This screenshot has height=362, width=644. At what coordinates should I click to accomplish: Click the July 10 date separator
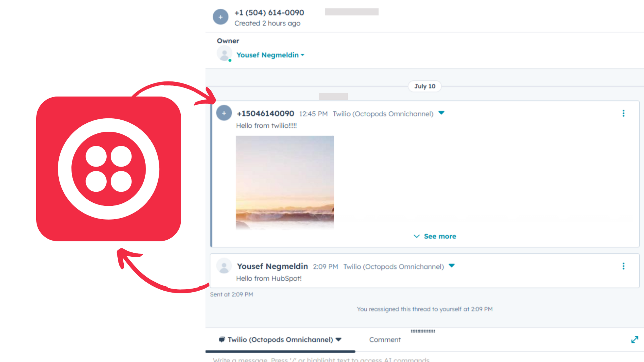point(424,86)
